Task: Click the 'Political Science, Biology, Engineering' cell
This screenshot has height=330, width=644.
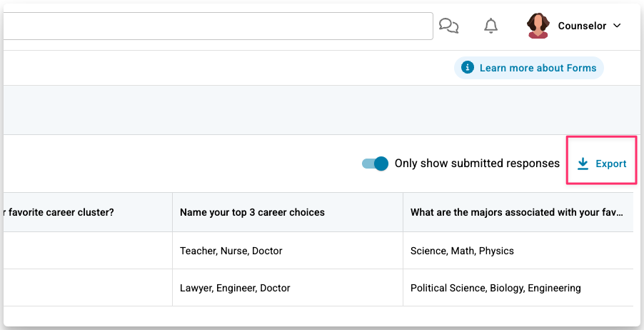Action: point(495,289)
